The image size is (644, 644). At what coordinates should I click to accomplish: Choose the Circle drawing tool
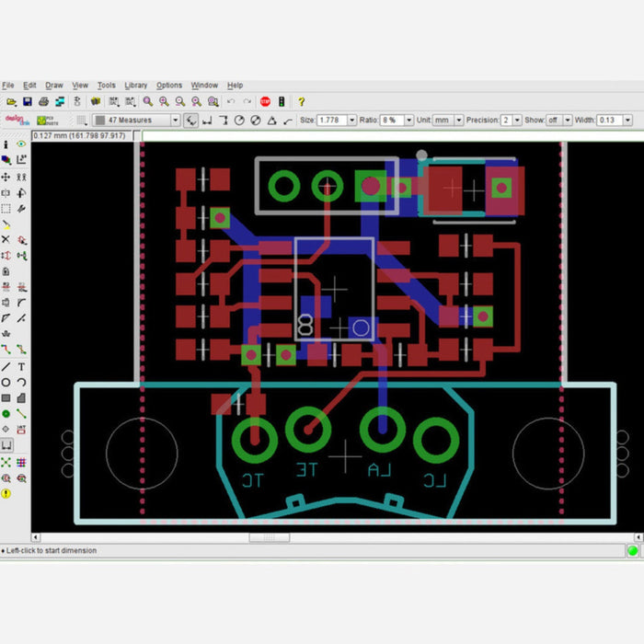[x=6, y=382]
